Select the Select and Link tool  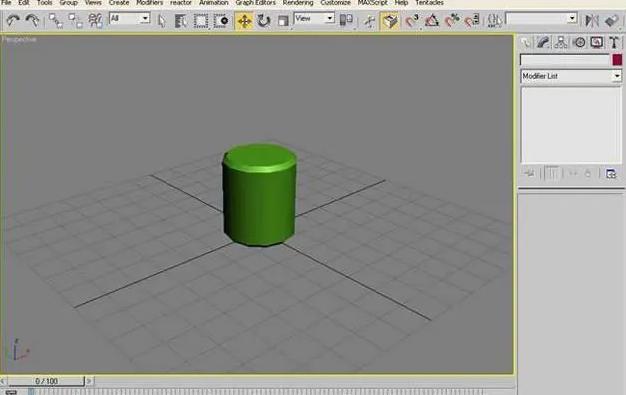(55, 20)
